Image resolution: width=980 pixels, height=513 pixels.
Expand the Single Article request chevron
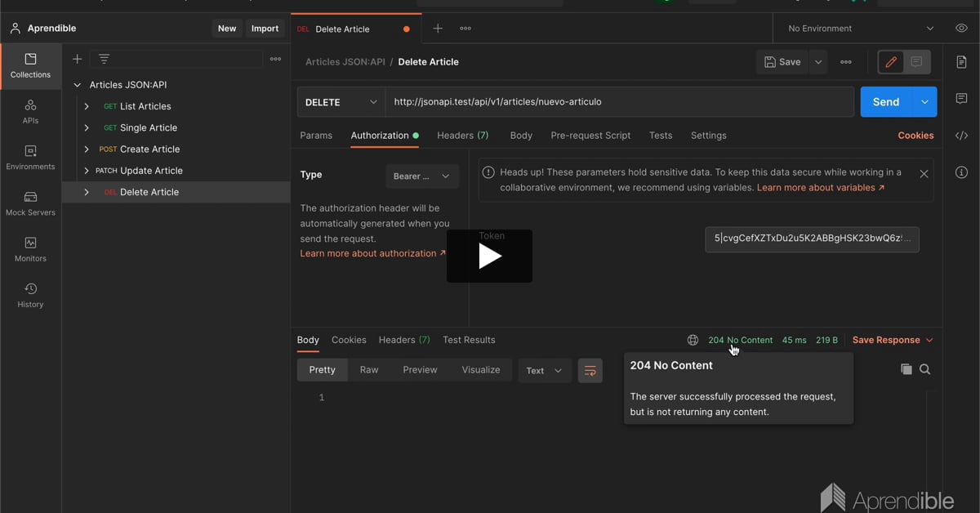pos(87,127)
